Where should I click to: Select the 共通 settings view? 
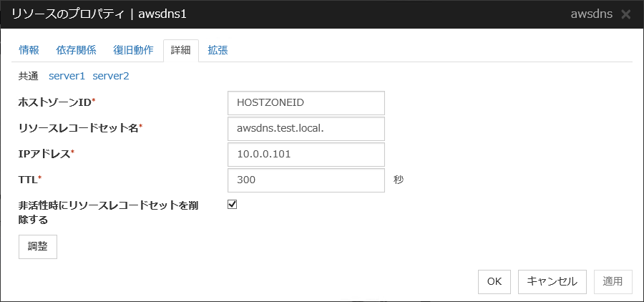point(29,75)
